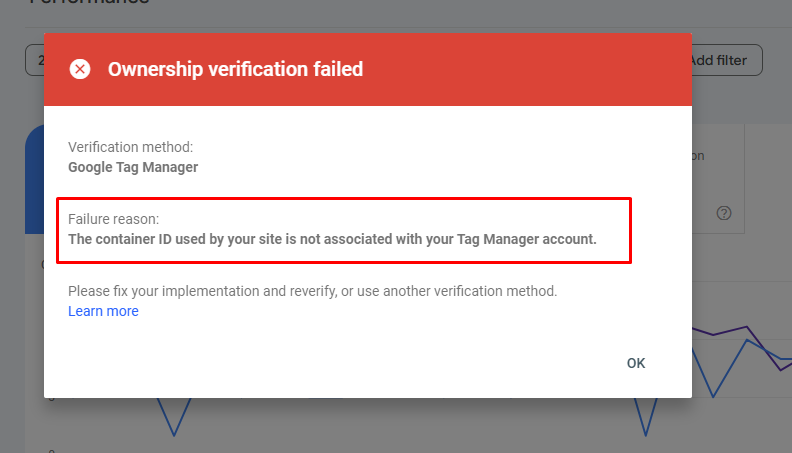This screenshot has width=792, height=453.
Task: Click the dimmed metric card beside help icon
Action: pos(718,179)
